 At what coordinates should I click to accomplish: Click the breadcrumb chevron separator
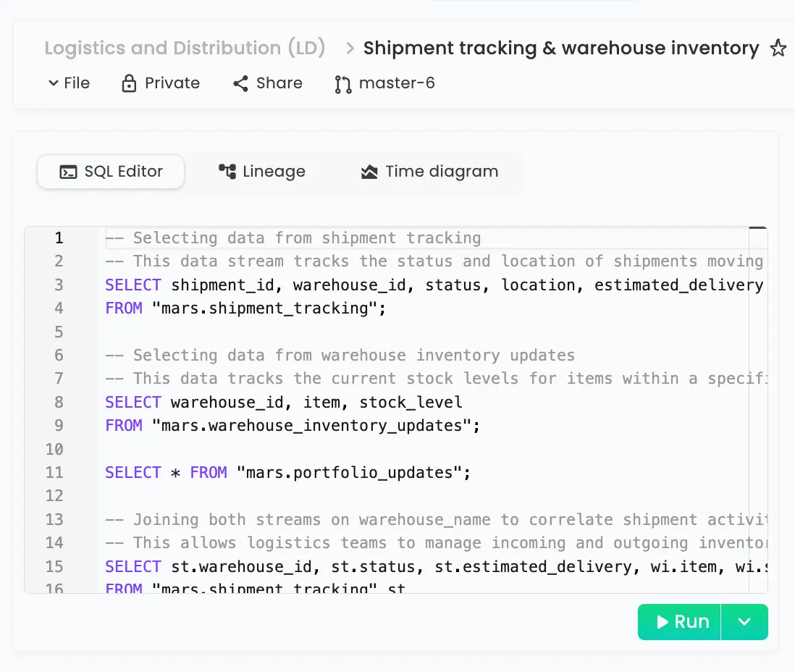coord(350,49)
